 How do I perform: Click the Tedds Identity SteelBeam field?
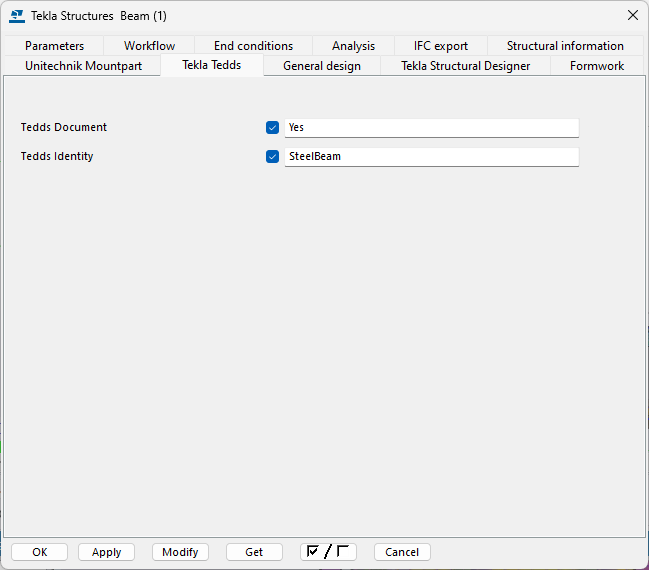click(431, 157)
